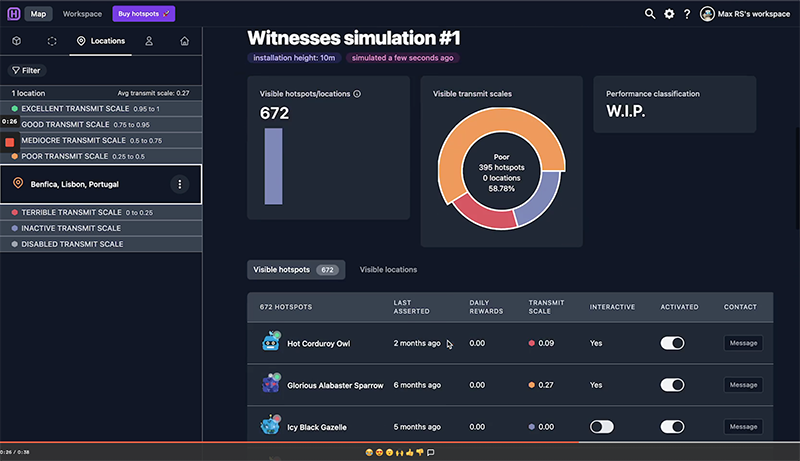Image resolution: width=800 pixels, height=461 pixels.
Task: Click the workspace avatar picture
Action: (x=707, y=14)
